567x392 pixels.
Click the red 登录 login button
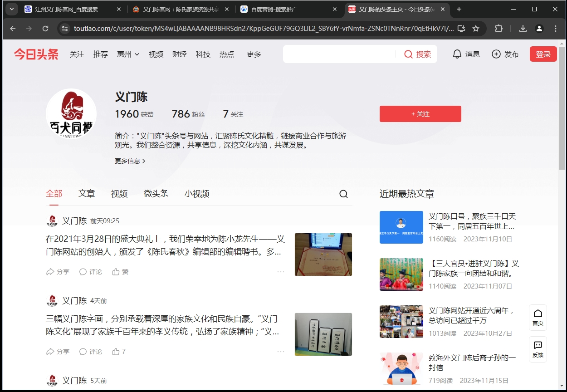[x=543, y=54]
